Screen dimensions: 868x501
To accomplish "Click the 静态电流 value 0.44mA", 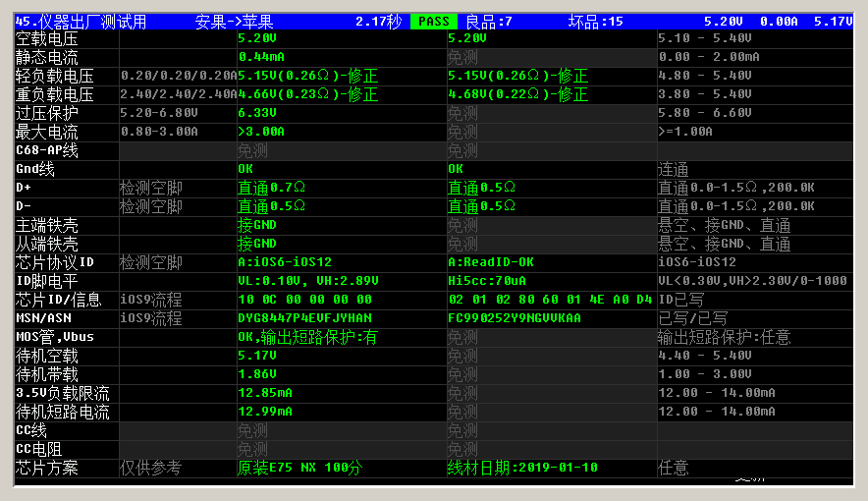I will point(260,57).
